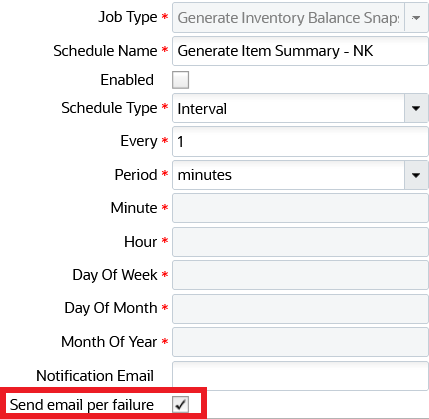Click the Minute input field

click(x=300, y=208)
